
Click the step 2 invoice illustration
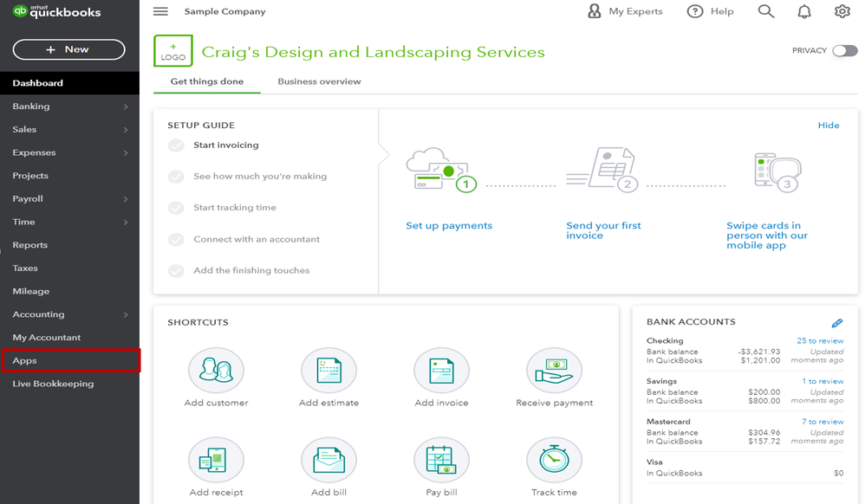(x=602, y=170)
